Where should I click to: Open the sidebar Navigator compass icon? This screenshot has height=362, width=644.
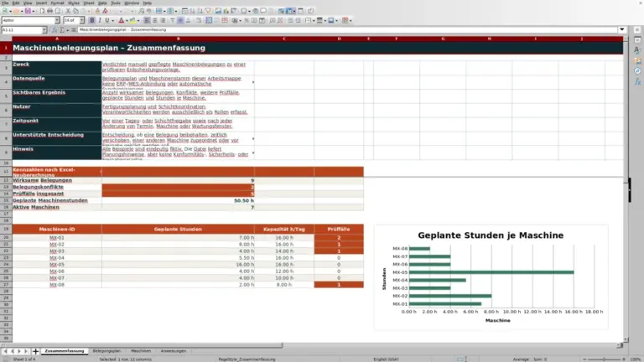pyautogui.click(x=637, y=71)
